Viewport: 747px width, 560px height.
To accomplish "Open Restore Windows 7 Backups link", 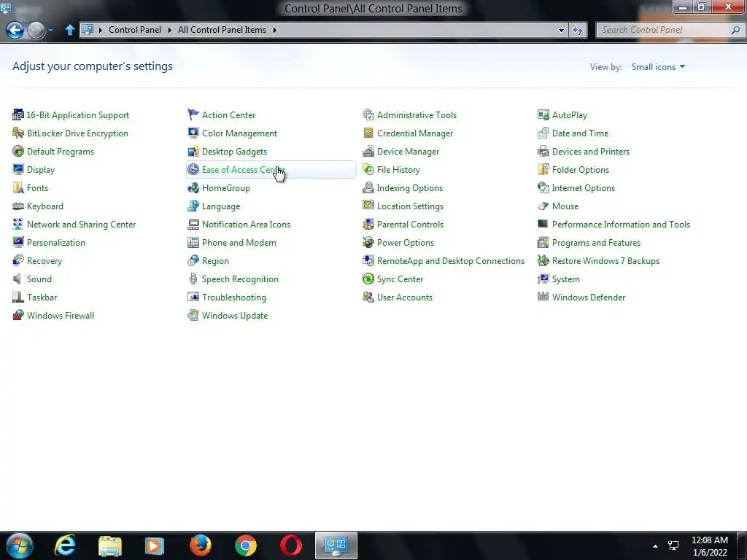I will coord(605,261).
